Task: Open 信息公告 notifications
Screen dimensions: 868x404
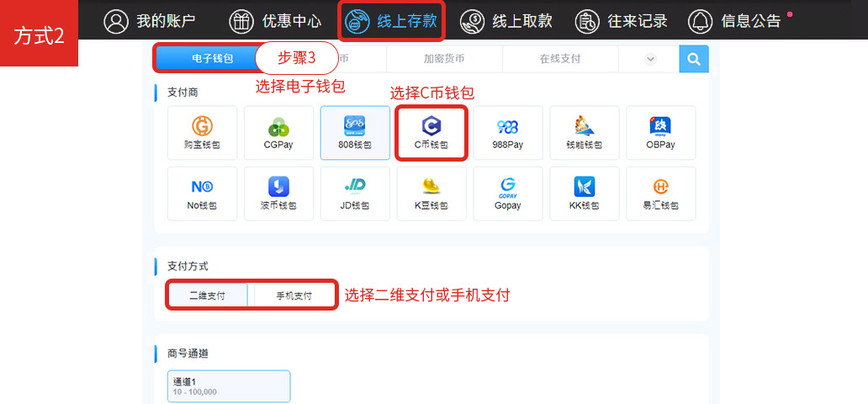Action: pos(734,21)
